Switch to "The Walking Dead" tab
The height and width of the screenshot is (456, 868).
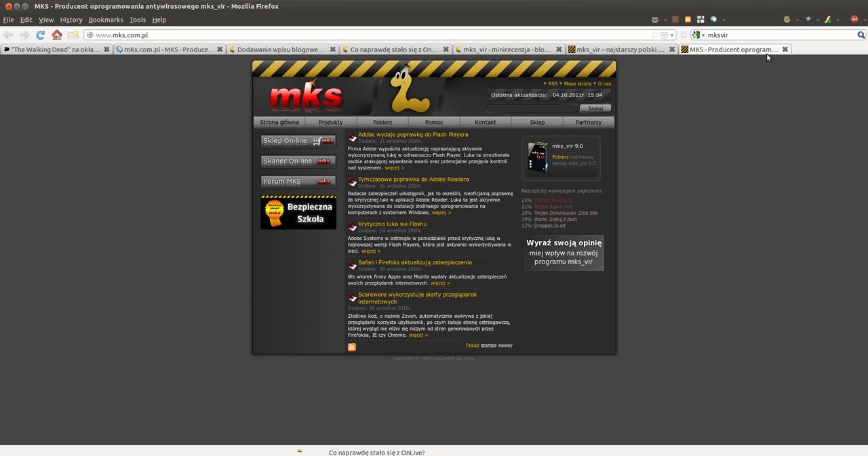[x=56, y=49]
